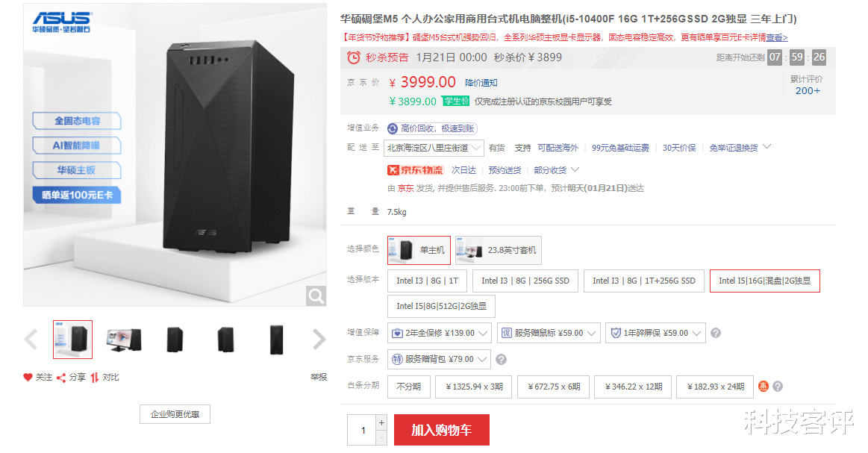
Task: Select the 23.8英寸套机 product option
Action: pos(498,250)
